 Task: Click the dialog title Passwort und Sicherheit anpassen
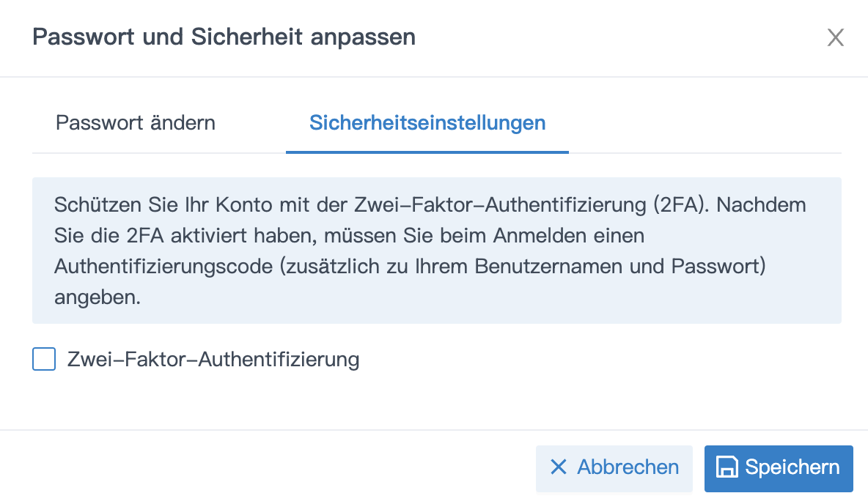tap(224, 37)
